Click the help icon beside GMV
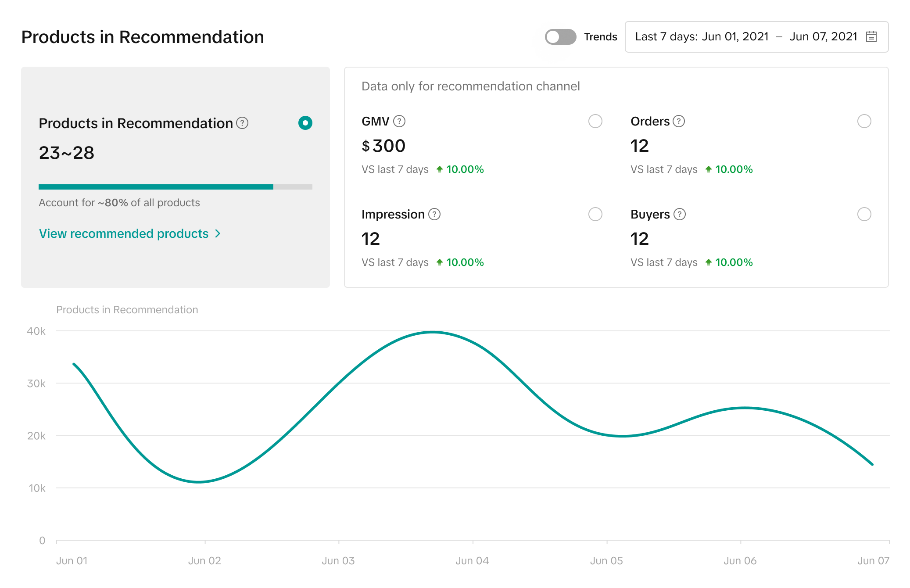The width and height of the screenshot is (910, 588). [399, 121]
